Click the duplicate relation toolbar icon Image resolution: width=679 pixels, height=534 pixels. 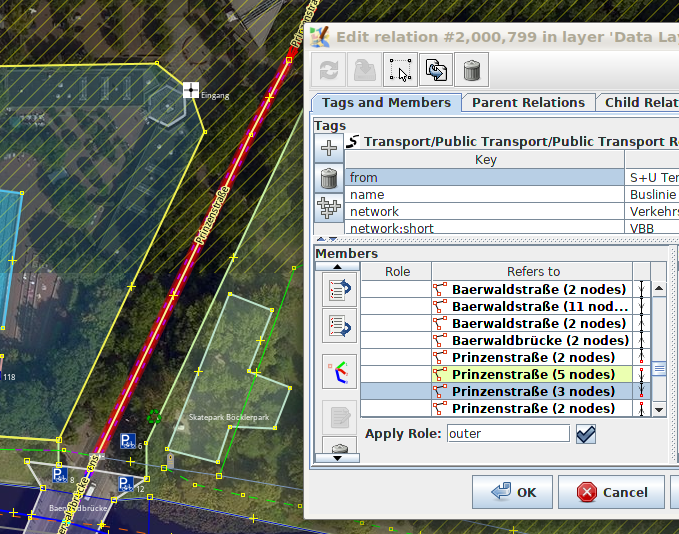[x=436, y=70]
